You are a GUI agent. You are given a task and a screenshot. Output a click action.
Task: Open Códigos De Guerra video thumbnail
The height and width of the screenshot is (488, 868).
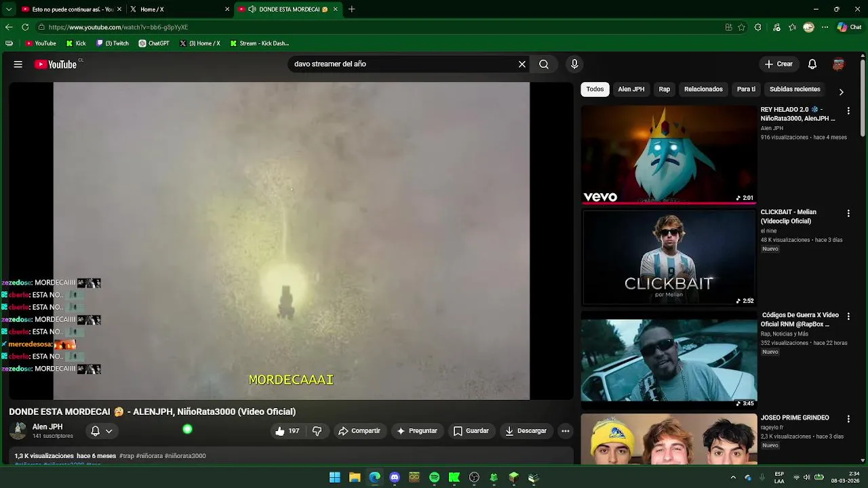click(669, 360)
